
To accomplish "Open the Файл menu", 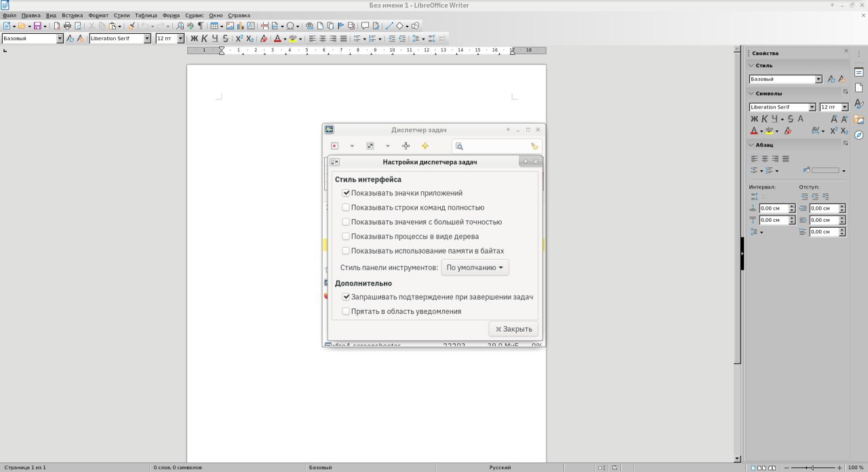I will pyautogui.click(x=9, y=15).
